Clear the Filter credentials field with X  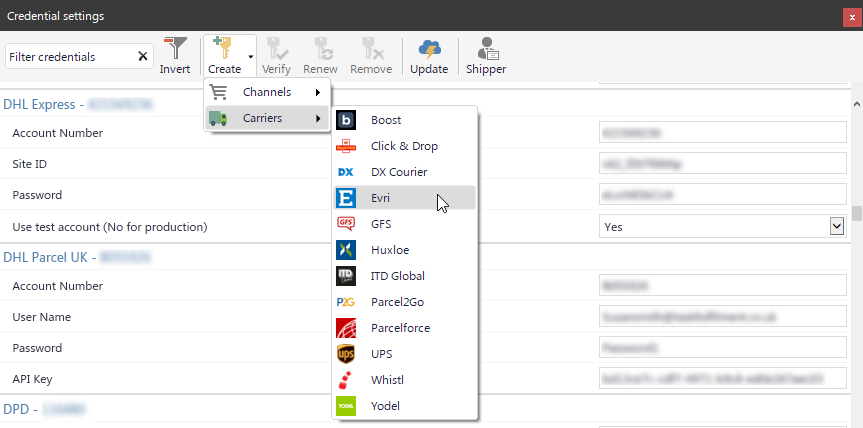point(143,57)
